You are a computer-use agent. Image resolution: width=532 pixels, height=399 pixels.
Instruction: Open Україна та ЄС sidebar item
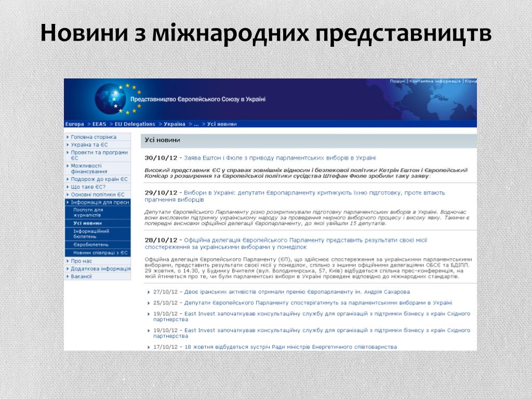[89, 145]
